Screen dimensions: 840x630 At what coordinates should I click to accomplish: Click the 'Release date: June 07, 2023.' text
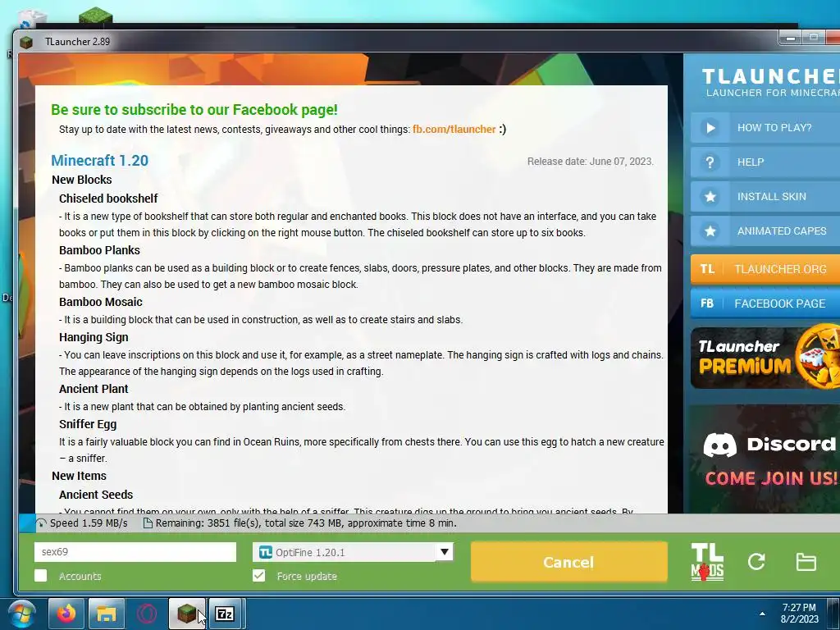coord(591,162)
